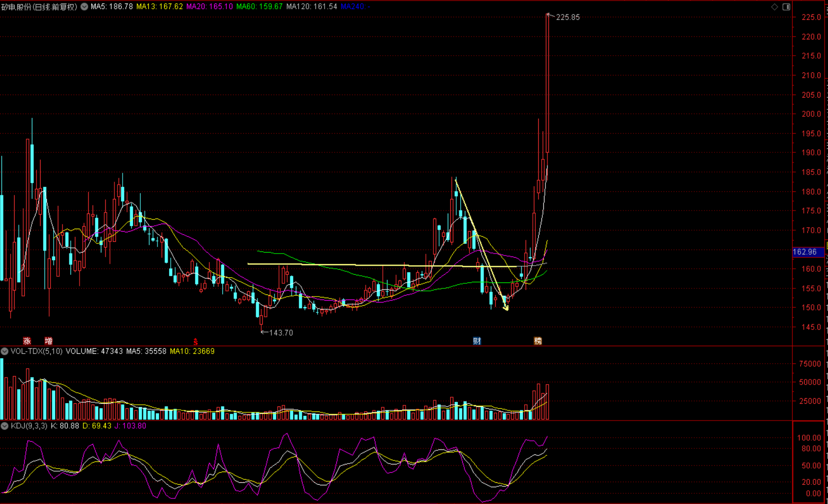Click the 225.85 high price label
The image size is (828, 504).
(x=568, y=17)
